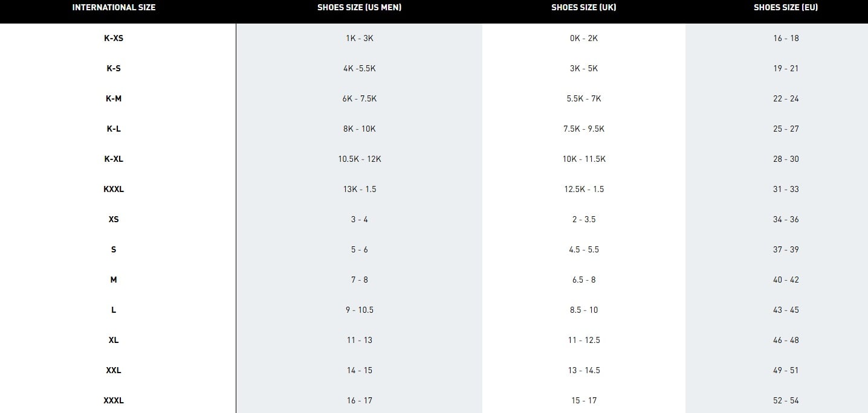Image resolution: width=868 pixels, height=413 pixels.
Task: Click the SHOES SIZE (UK) column header
Action: coord(583,8)
